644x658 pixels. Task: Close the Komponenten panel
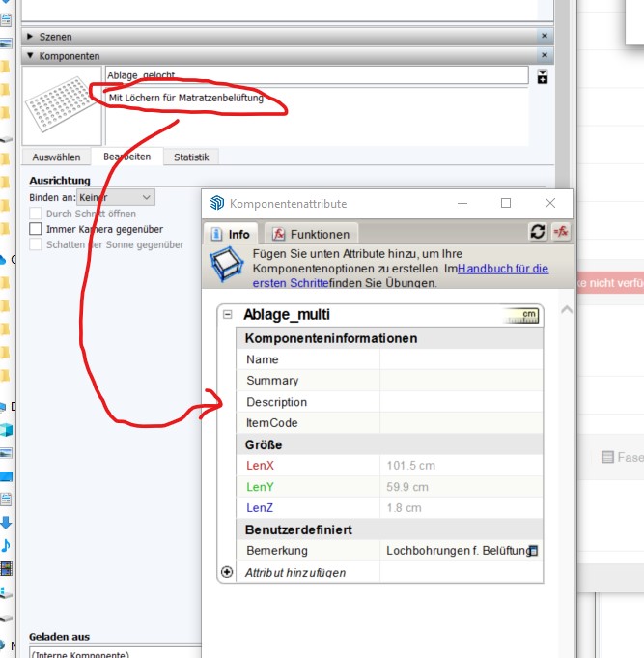(545, 56)
